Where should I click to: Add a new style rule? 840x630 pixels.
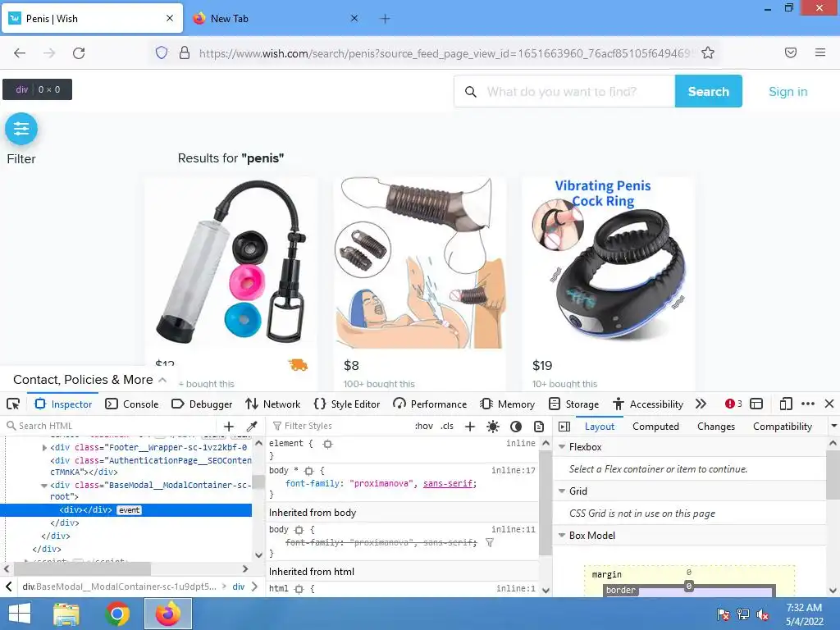click(x=470, y=426)
